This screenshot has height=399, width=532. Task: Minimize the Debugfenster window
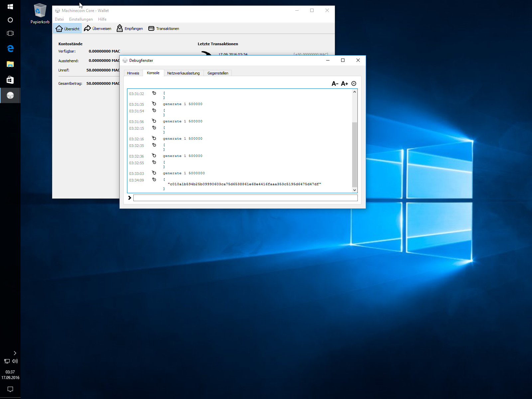(x=328, y=61)
